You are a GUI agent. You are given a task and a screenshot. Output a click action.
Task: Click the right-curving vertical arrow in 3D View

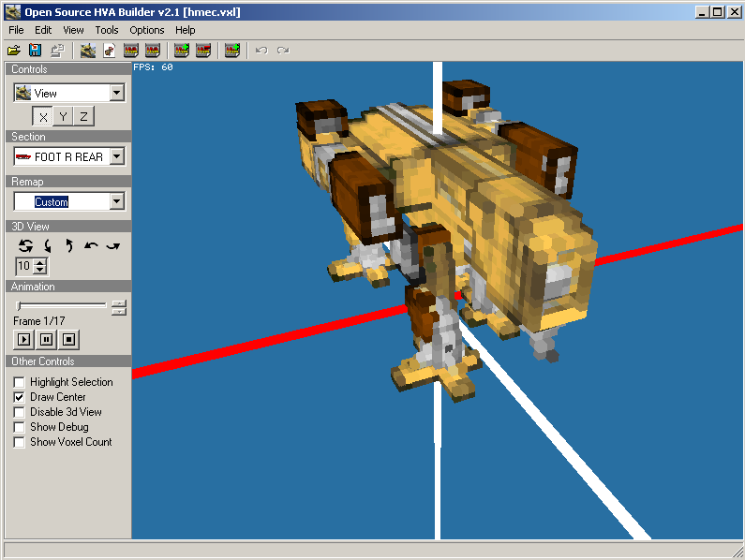(69, 245)
